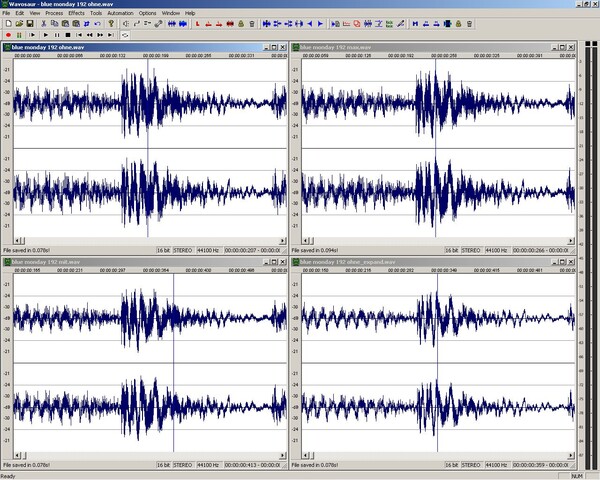Copy selection using the copy icon
Image resolution: width=600 pixels, height=480 pixels.
[54, 24]
